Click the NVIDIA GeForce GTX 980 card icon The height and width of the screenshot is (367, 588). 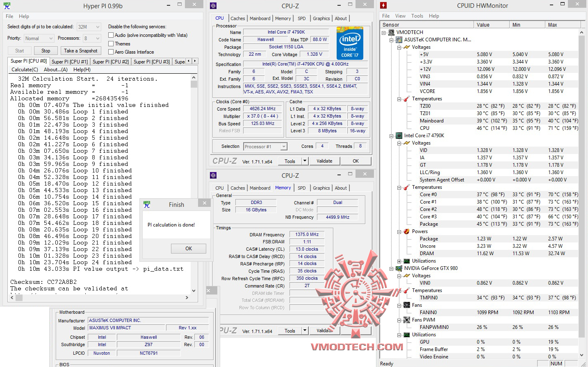click(399, 268)
